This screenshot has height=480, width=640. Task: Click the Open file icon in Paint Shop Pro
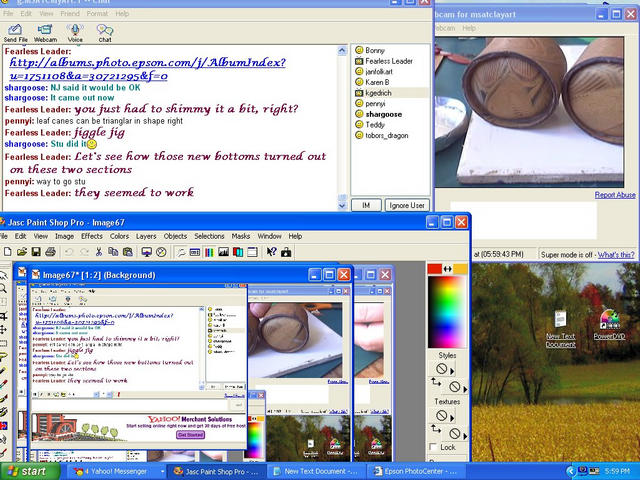[22, 252]
